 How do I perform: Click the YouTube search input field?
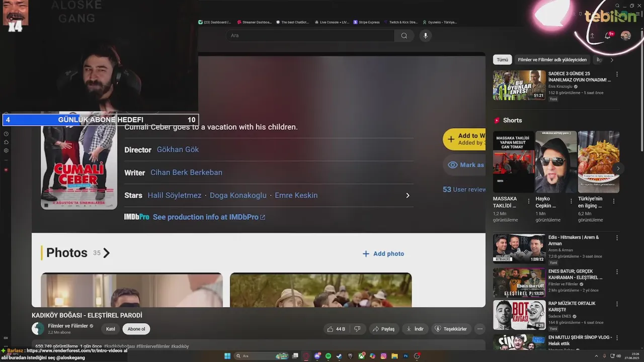[310, 36]
